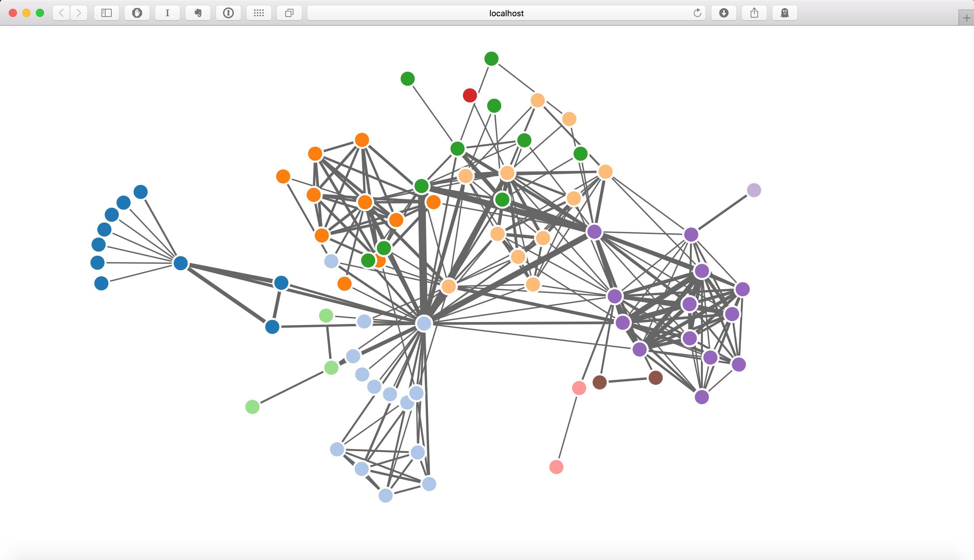Select the central light-blue hub node
This screenshot has height=560, width=974.
tap(424, 323)
